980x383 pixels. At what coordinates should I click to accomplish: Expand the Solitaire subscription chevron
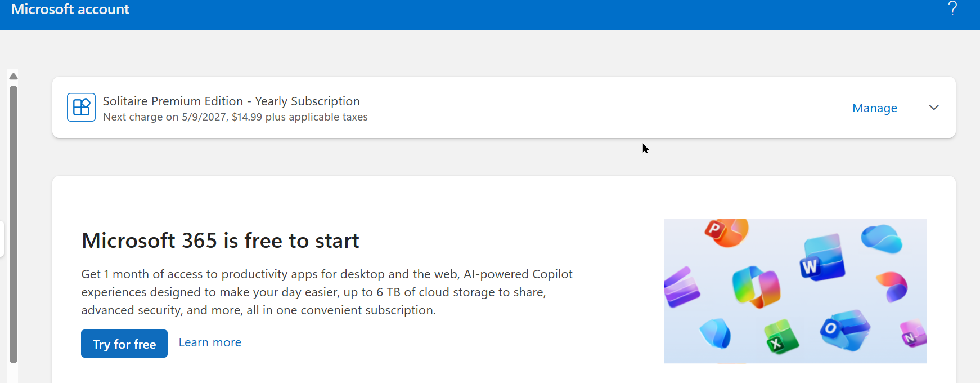[934, 108]
